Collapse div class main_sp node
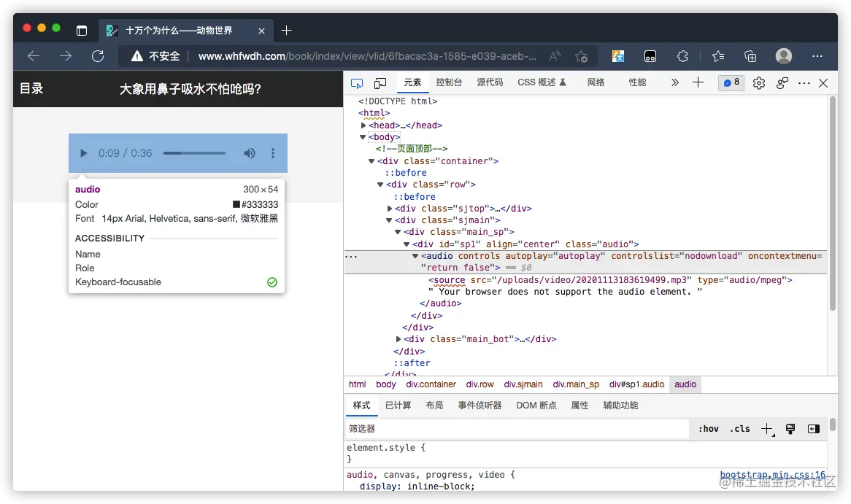The image size is (851, 504). click(398, 232)
